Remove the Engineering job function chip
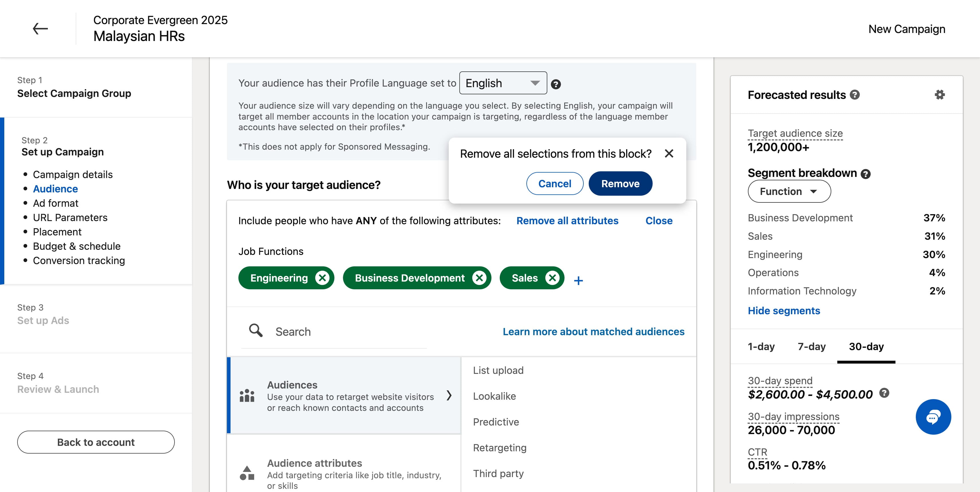Viewport: 980px width, 492px height. point(322,278)
